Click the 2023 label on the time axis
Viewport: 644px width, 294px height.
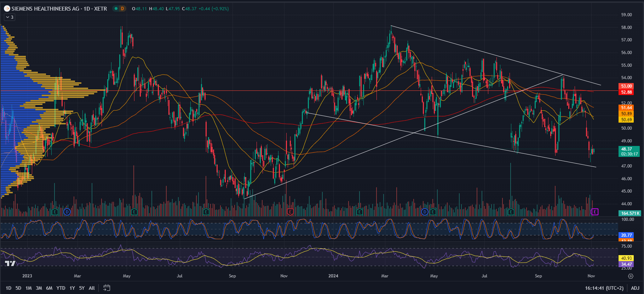[27, 276]
